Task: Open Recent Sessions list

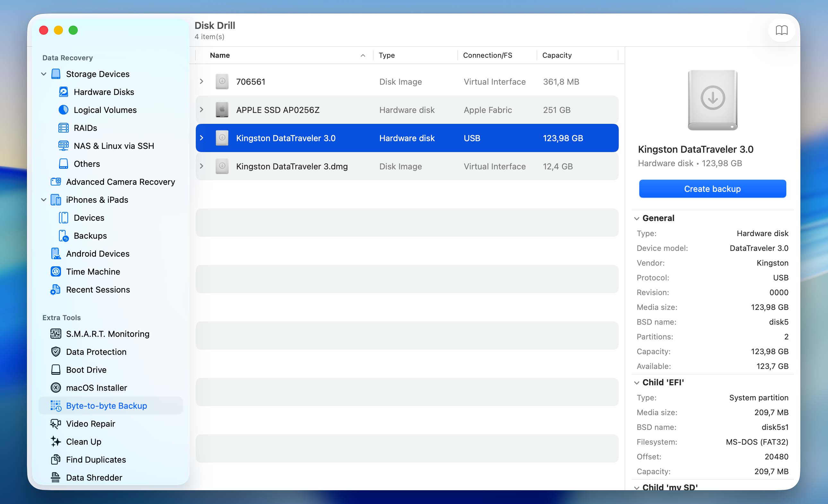Action: tap(98, 290)
